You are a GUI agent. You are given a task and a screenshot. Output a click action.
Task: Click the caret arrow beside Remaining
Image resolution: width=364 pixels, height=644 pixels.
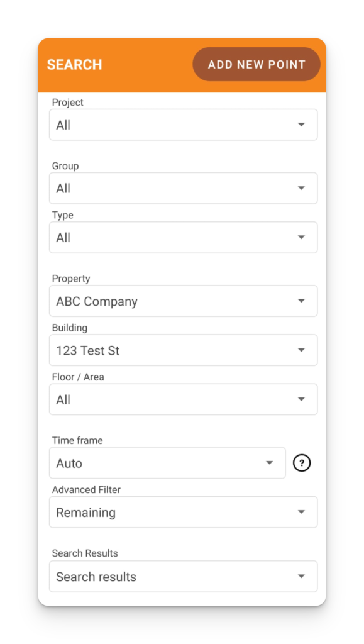[301, 512]
